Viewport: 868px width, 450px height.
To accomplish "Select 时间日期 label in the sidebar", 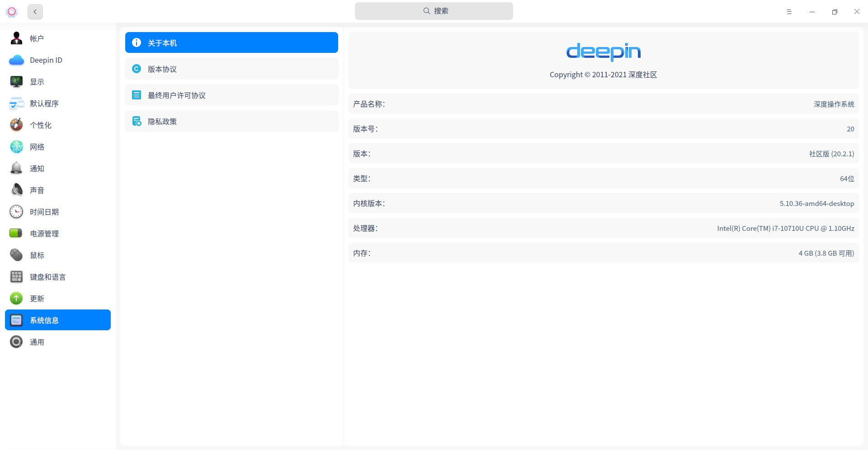I will coord(44,212).
